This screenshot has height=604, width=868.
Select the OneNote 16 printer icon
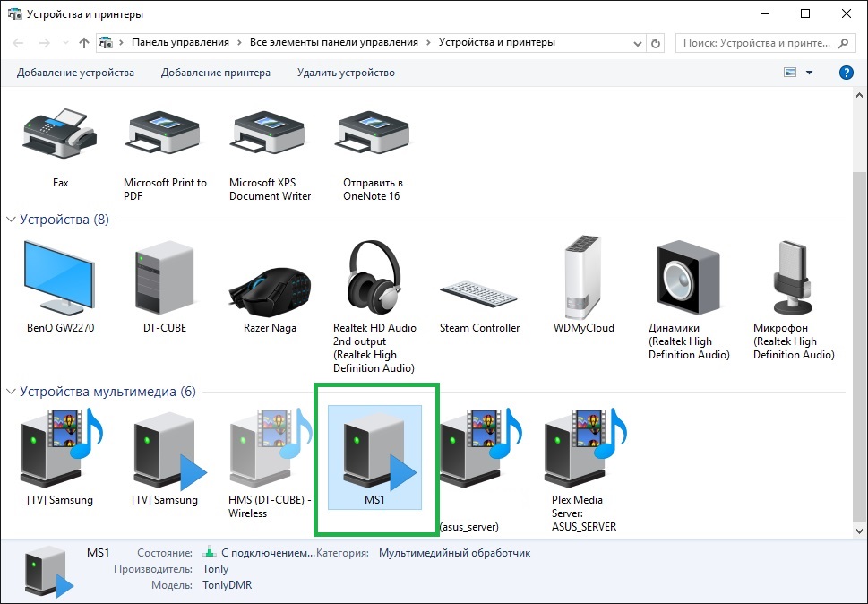[373, 134]
